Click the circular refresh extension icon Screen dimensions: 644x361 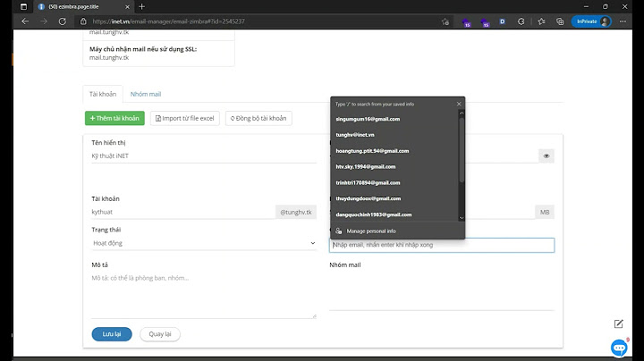click(521, 21)
